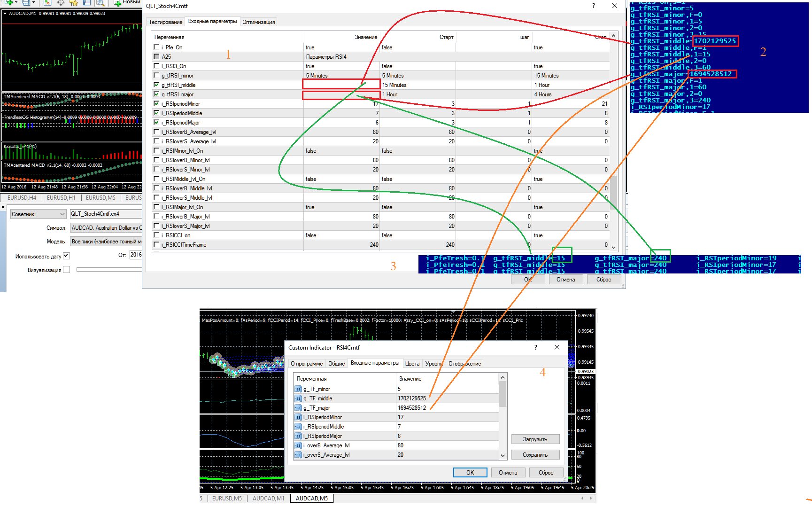The height and width of the screenshot is (507, 812).
Task: Click 'Сброс' in the QLT_Stoch4Cmtf dialog
Action: [x=604, y=280]
